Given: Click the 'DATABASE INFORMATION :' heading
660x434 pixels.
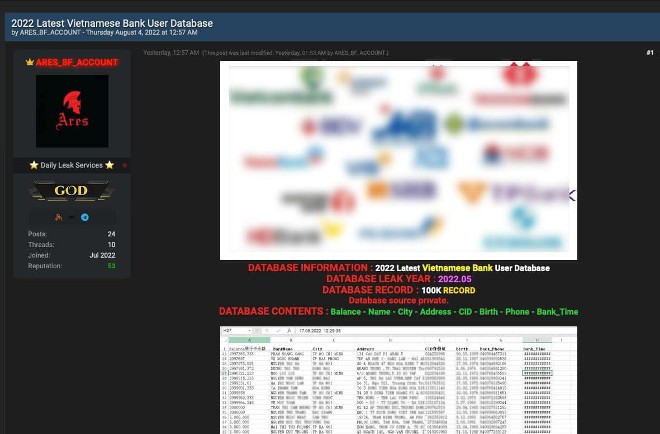Looking at the screenshot, I should coord(310,268).
